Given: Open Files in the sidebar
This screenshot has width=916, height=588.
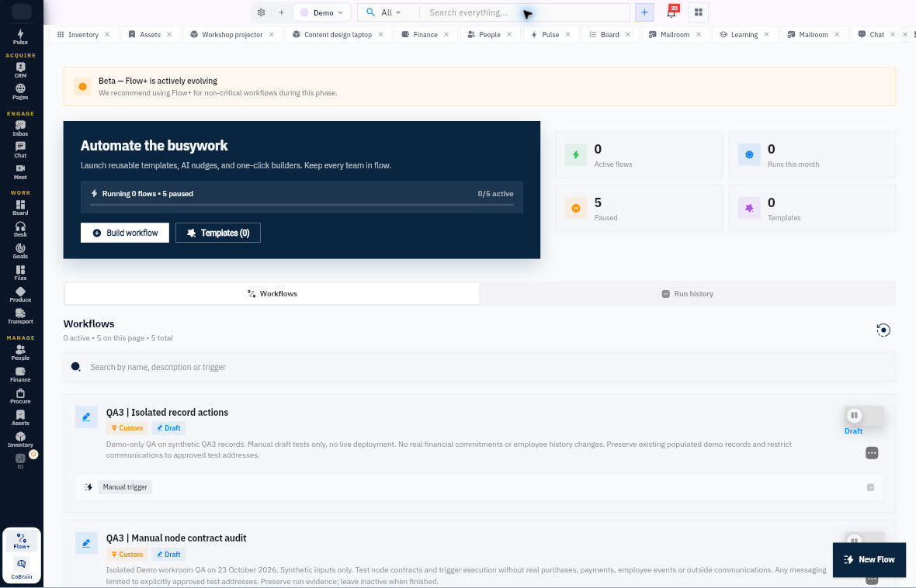Looking at the screenshot, I should (20, 273).
